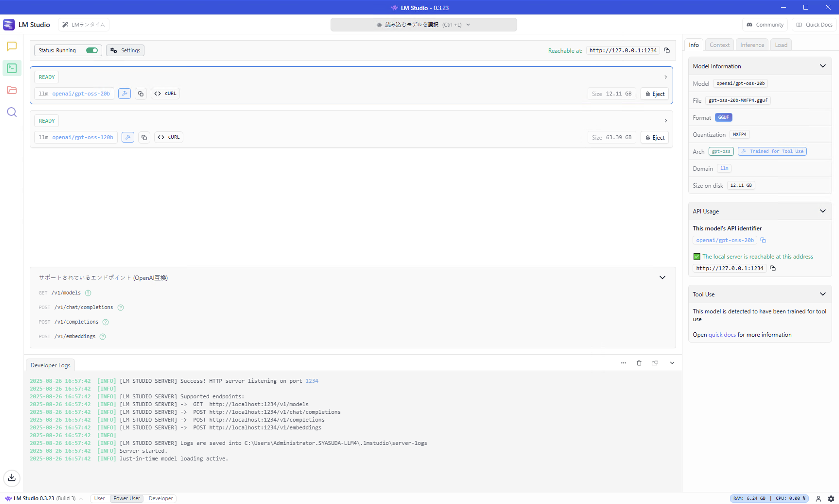Select Developer mode in bottom bar
Viewport: 839px width, 504px height.
click(160, 498)
